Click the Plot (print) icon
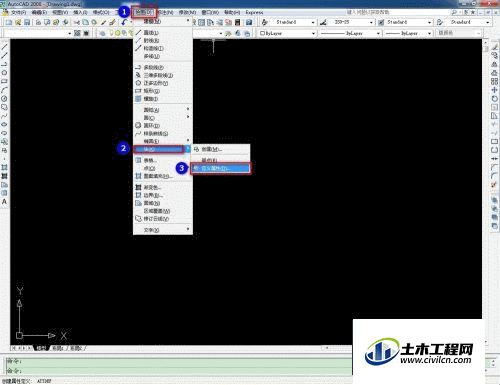The height and width of the screenshot is (385, 500). pyautogui.click(x=38, y=22)
